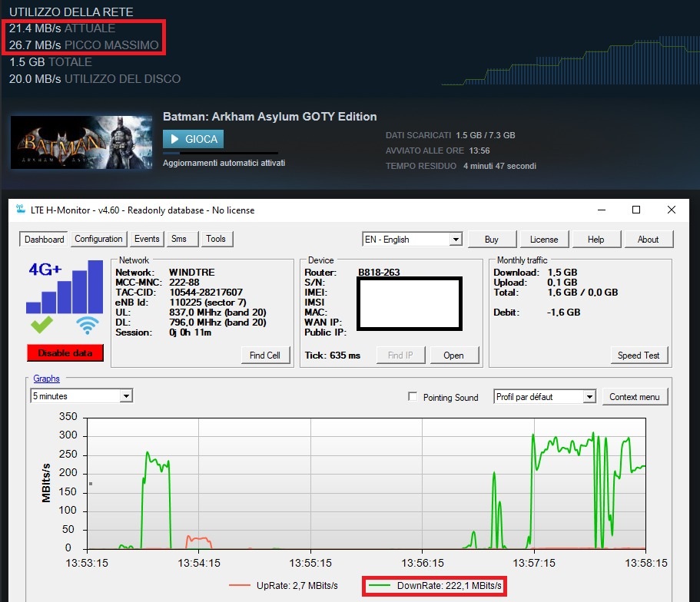
Task: Click the 21.4 MB/s ATTUALE text
Action: tap(62, 28)
